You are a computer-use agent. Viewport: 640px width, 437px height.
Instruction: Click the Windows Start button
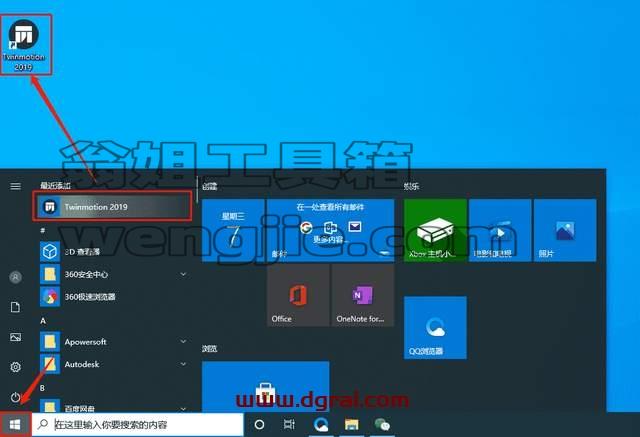point(15,425)
